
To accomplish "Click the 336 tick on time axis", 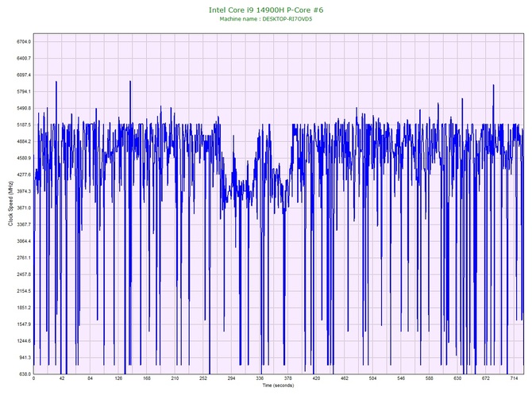I will pyautogui.click(x=260, y=378).
